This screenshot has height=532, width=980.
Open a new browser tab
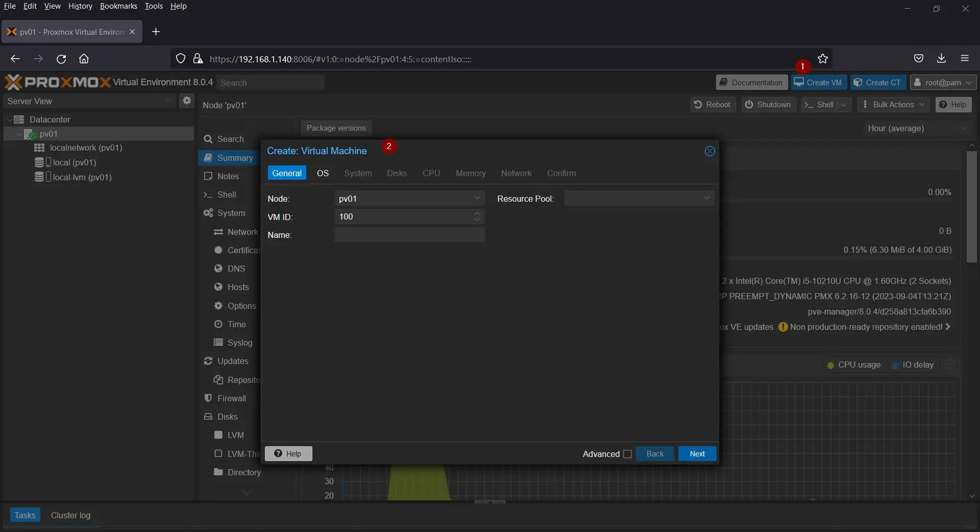pyautogui.click(x=156, y=32)
